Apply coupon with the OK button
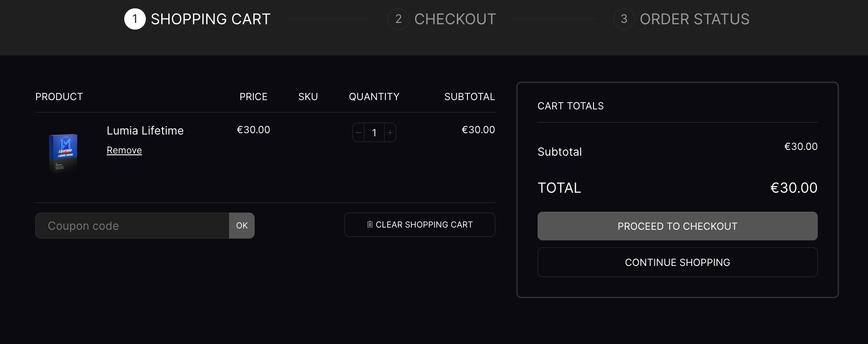The height and width of the screenshot is (344, 868). (242, 225)
